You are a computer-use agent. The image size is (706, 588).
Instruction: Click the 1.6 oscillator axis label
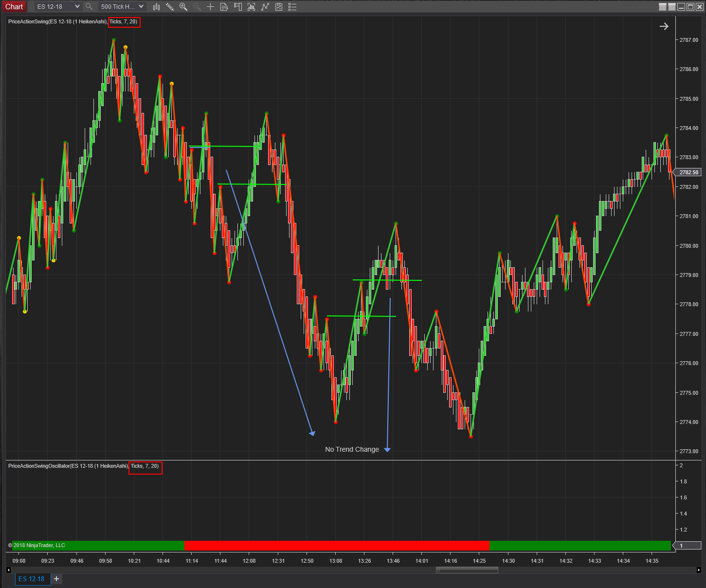pos(684,497)
